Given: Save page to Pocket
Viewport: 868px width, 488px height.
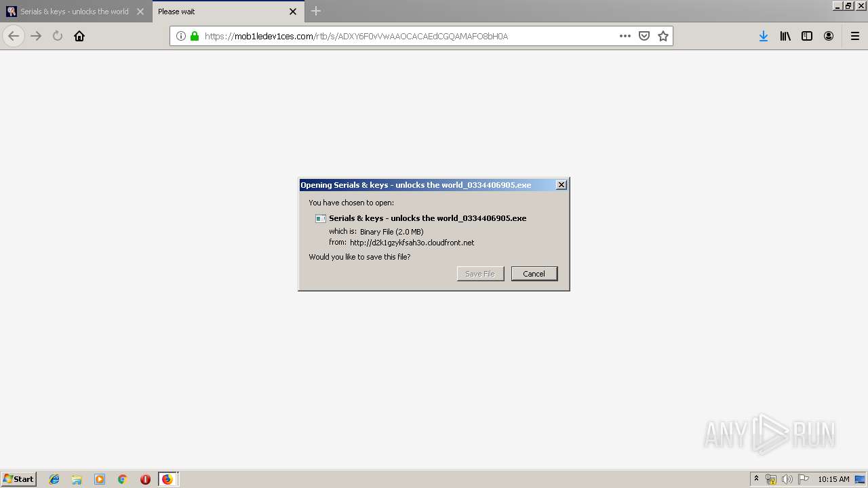Looking at the screenshot, I should coord(644,36).
